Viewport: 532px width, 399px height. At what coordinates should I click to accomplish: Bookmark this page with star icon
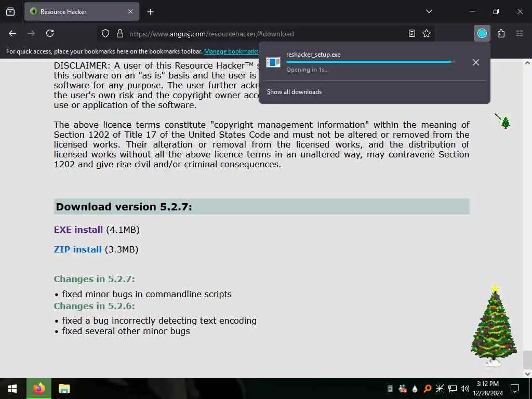tap(427, 33)
